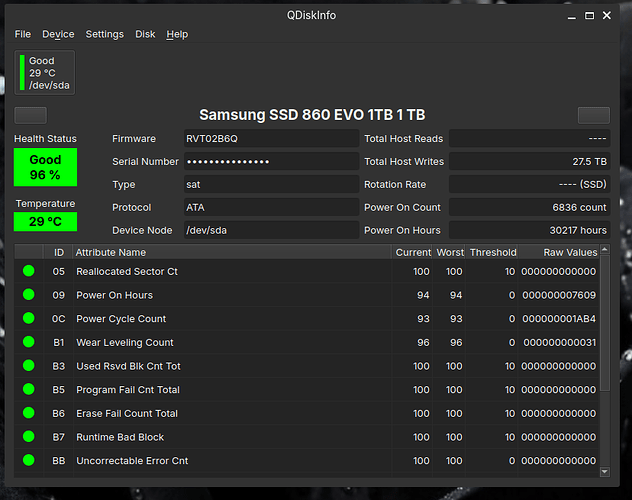Select the Used Rsvd Blk Cnt Tot attribute
This screenshot has height=500, width=632.
tap(128, 366)
